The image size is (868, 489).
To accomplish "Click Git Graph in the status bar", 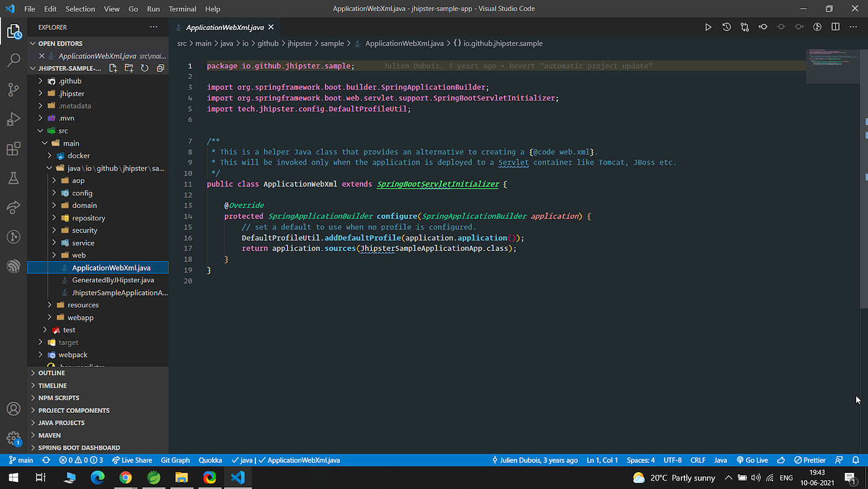I will pos(175,460).
